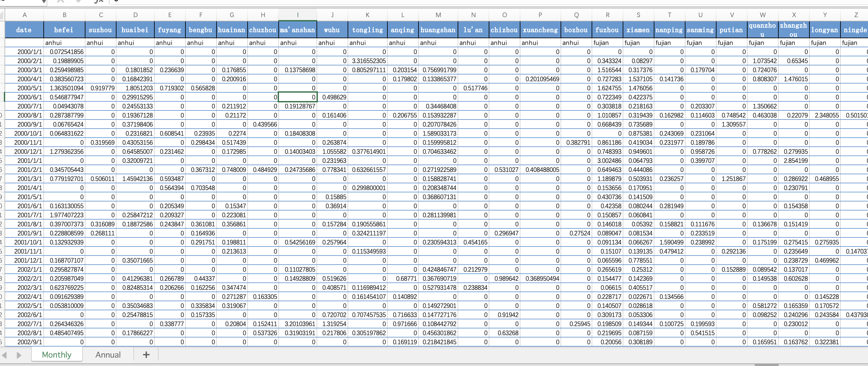Viewport: 868px width, 366px height.
Task: Select column W header
Action: [762, 15]
